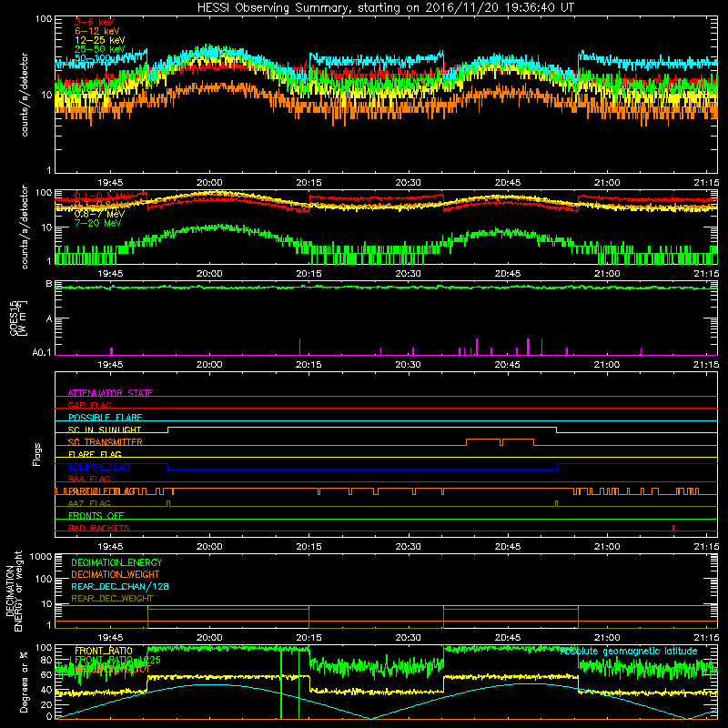Click the red BAD_PACKETS spike near 21:10
728x728 pixels.
tap(673, 528)
